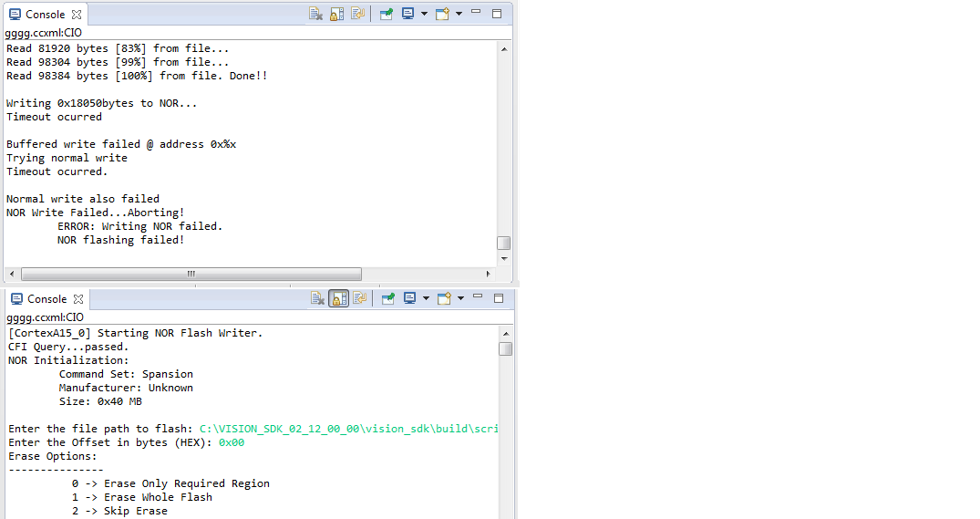The image size is (980, 519).
Task: Toggle Word Wrap in top console
Action: point(357,14)
